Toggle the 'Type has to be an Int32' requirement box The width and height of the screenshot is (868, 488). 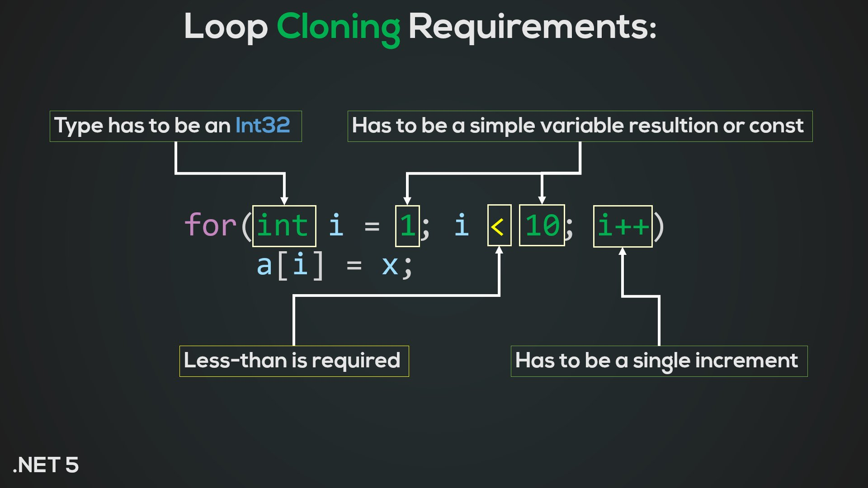coord(175,125)
